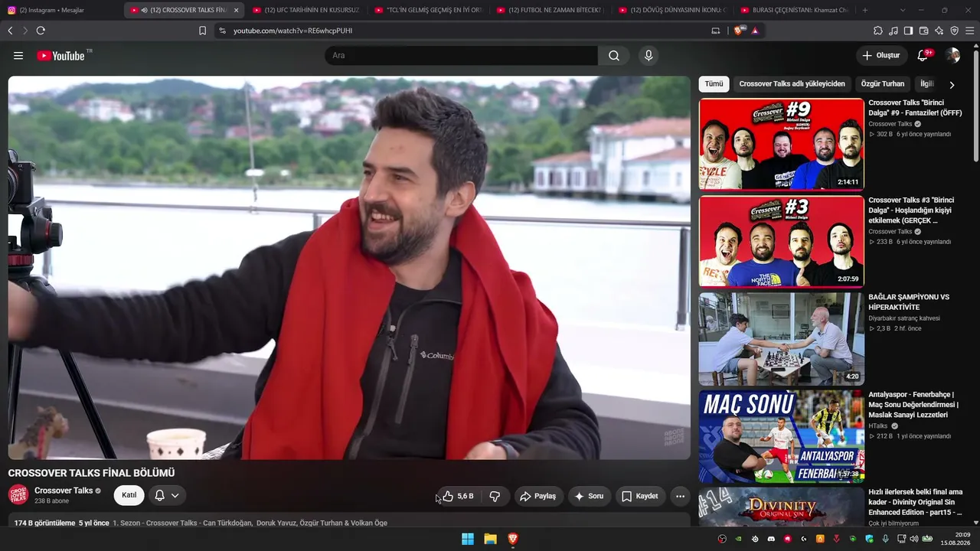Screen dimensions: 980x551
Task: Install-app screen icon in address bar
Action: coord(716,31)
